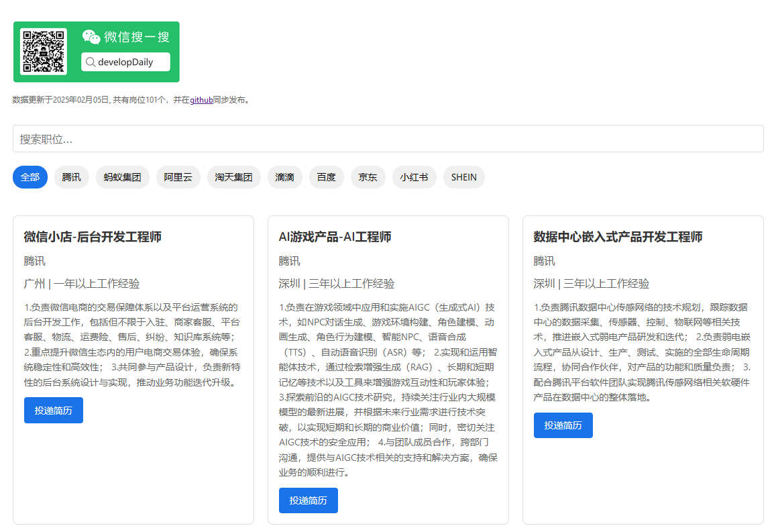The height and width of the screenshot is (532, 776).
Task: Click 腾讯 company name in 数据中心嵌入式 card
Action: point(545,261)
